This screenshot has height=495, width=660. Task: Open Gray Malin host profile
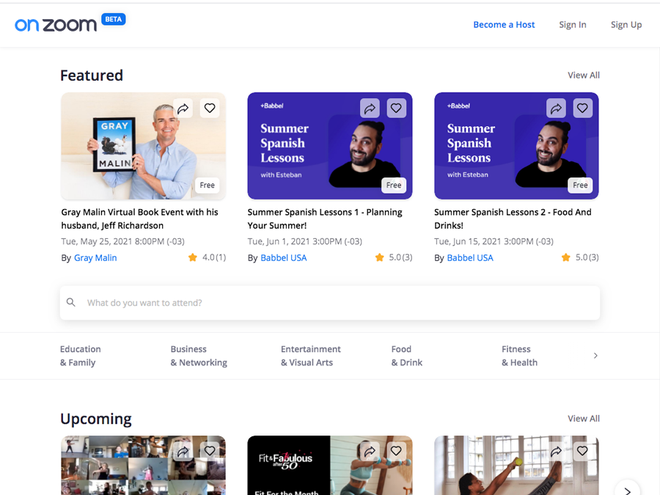96,258
